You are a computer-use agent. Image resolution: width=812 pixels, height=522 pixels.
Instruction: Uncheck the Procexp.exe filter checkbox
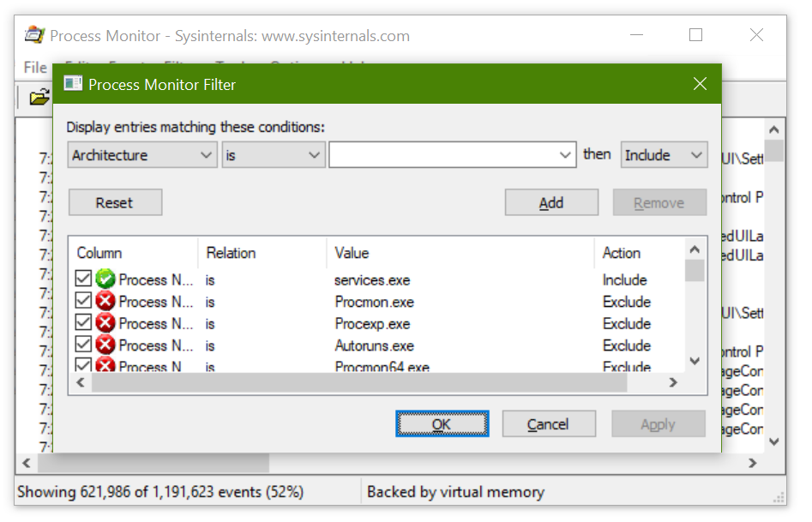coord(83,321)
